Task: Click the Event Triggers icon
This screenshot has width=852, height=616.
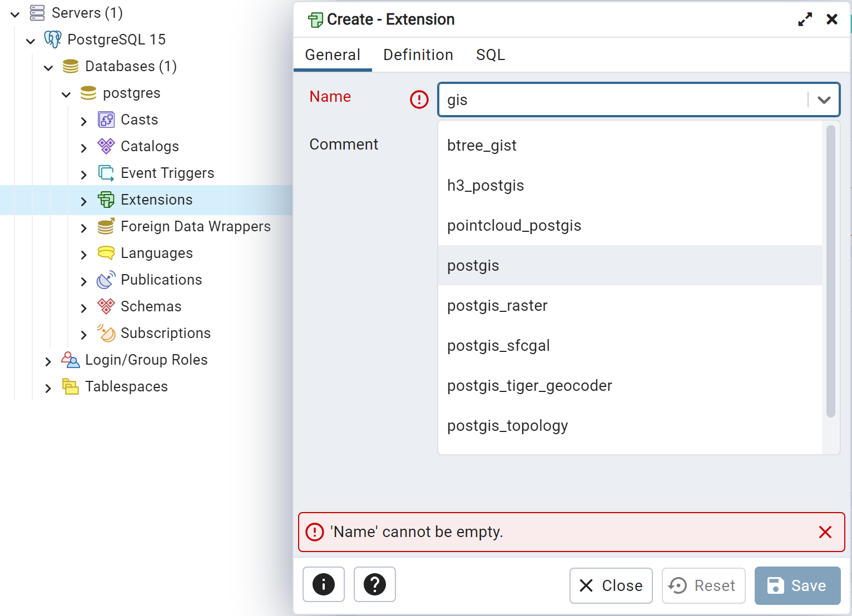Action: click(x=106, y=173)
